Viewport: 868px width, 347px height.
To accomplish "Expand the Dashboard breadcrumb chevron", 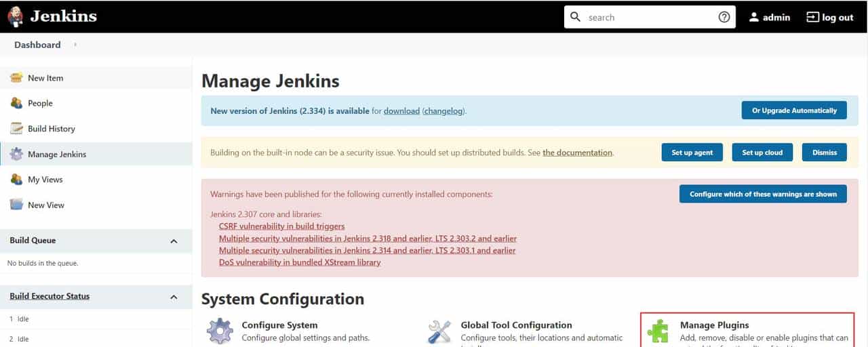I will pyautogui.click(x=75, y=45).
